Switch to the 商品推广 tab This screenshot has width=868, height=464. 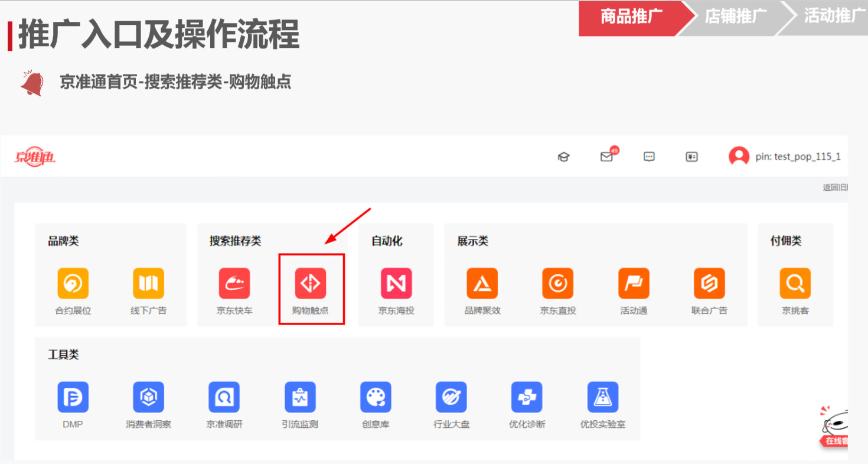pos(631,17)
